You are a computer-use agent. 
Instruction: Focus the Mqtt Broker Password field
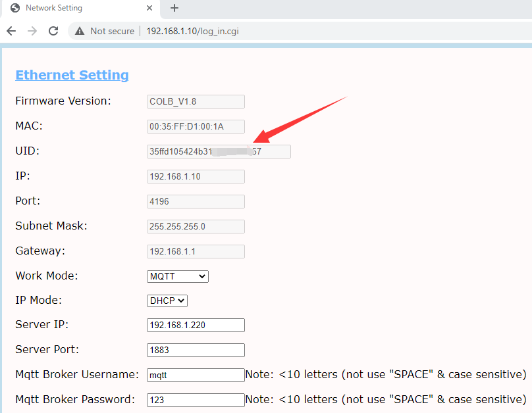coord(196,400)
